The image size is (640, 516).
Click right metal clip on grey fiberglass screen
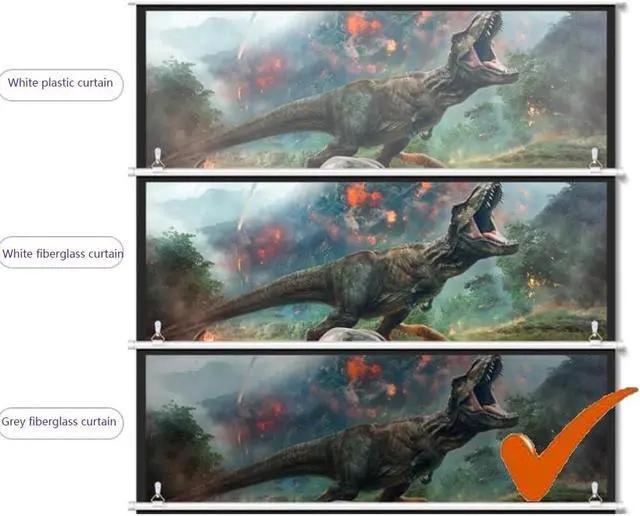(x=595, y=492)
